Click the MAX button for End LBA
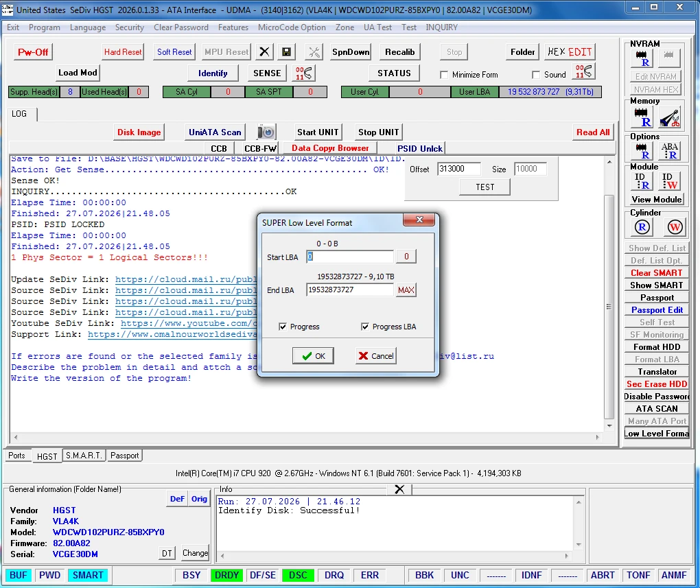The image size is (700, 588). (406, 290)
